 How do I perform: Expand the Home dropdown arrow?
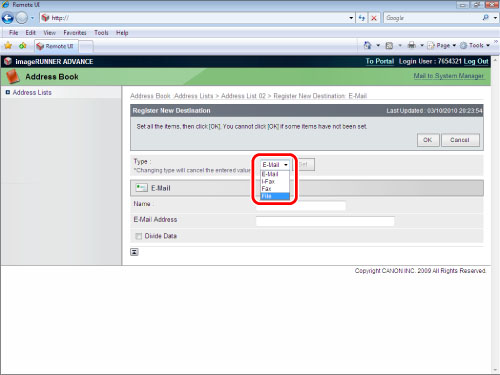378,45
